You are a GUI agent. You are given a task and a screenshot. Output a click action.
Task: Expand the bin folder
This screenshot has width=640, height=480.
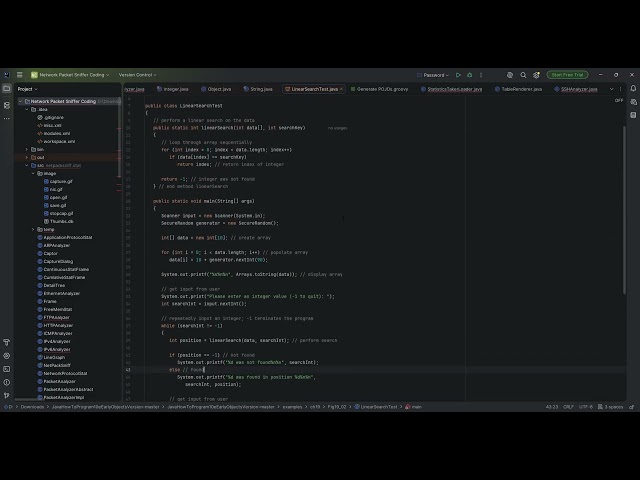[x=27, y=149]
